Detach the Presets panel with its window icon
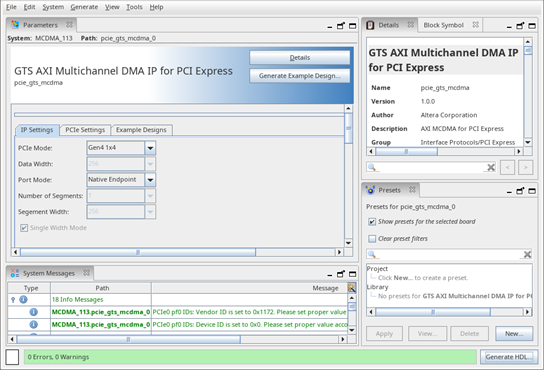544x370 pixels. (x=520, y=191)
